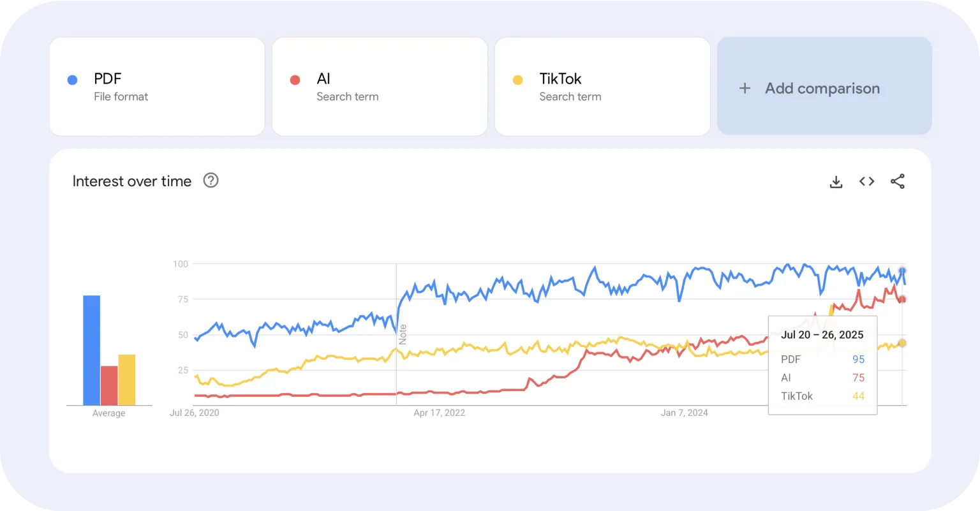Click the yellow TikTok average bar
This screenshot has width=980, height=511.
point(127,380)
